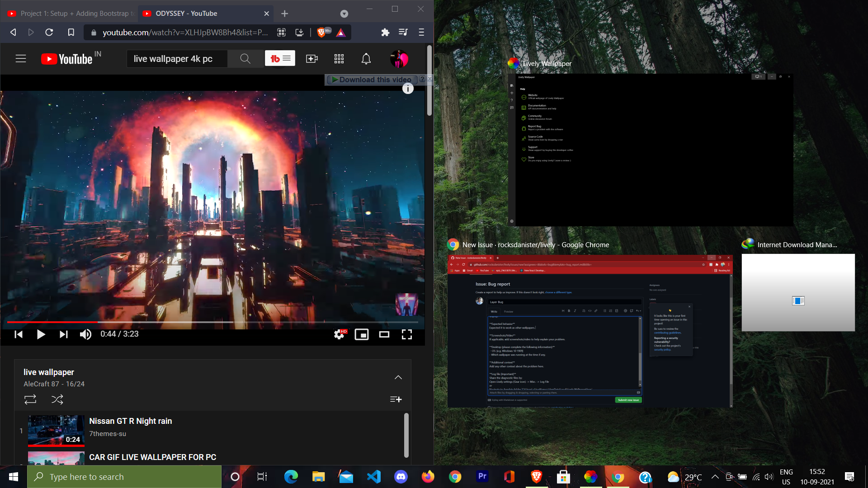868x488 pixels.
Task: Show hidden system tray icons
Action: [715, 477]
